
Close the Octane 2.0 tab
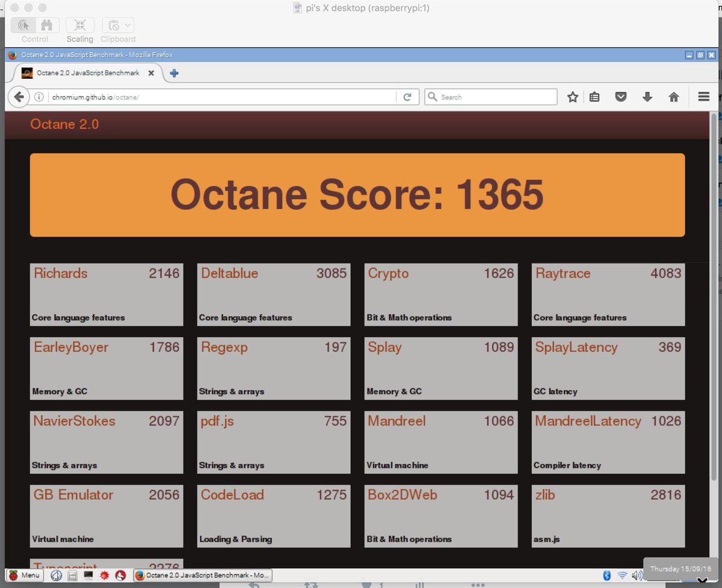coord(151,73)
